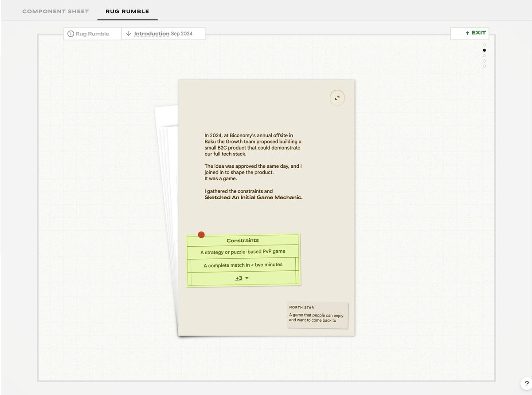Open the North Star note card

tap(317, 316)
